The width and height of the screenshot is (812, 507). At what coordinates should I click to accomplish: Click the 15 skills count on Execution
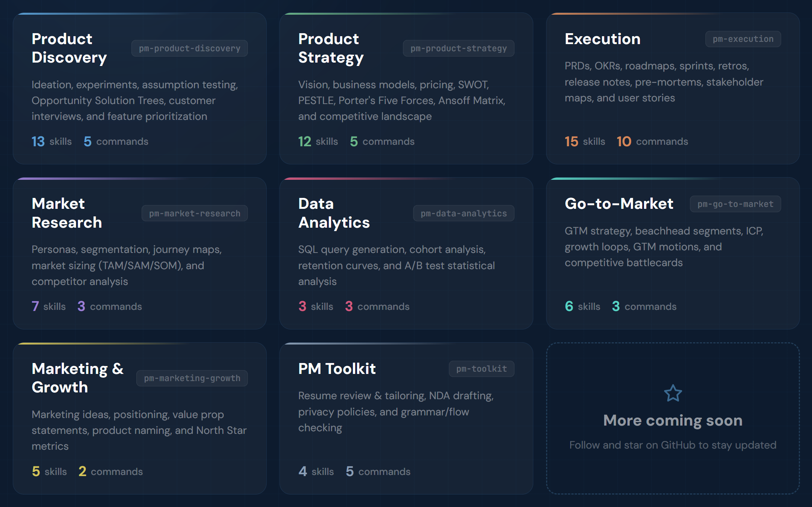click(585, 141)
